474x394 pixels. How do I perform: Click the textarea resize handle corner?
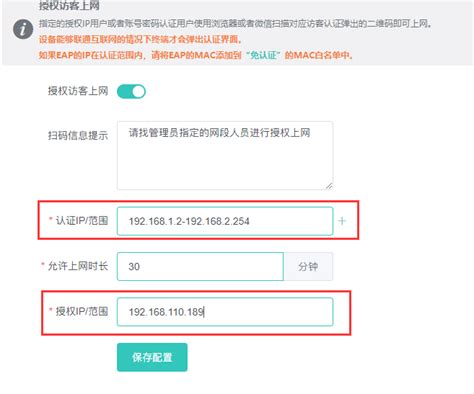pos(329,186)
